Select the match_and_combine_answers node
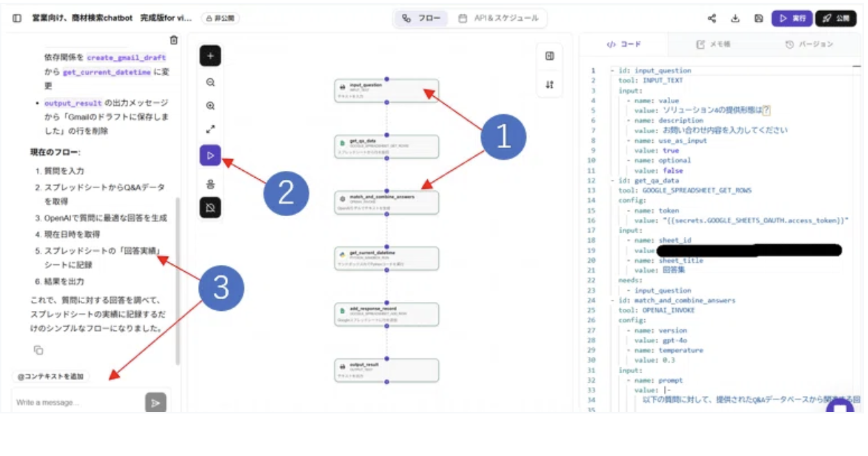Screen dimensions: 868x456 (387, 202)
